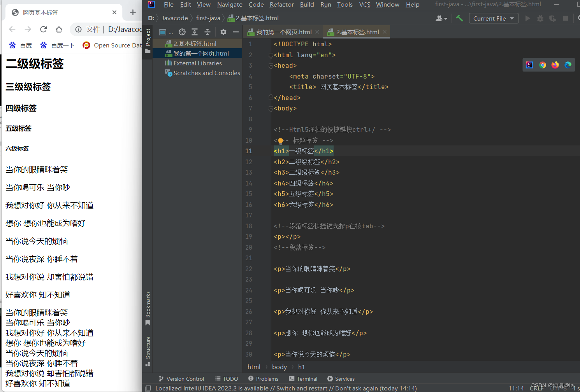Open the Project view selector dropdown
The width and height of the screenshot is (580, 392).
(166, 32)
